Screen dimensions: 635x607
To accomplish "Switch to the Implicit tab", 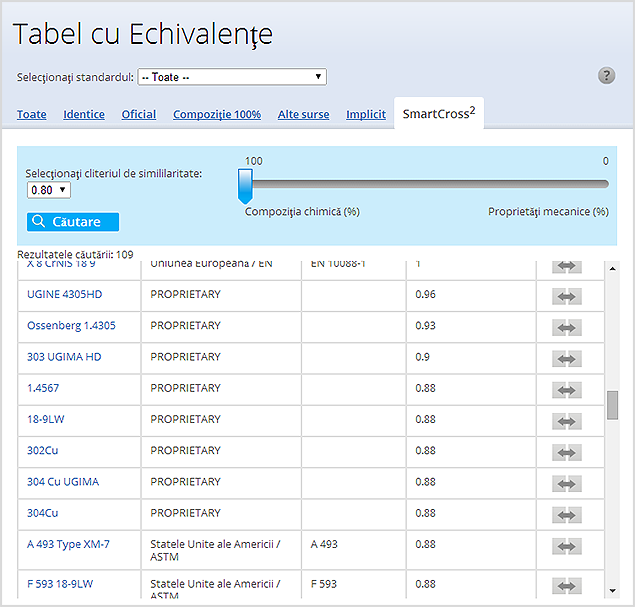I will (366, 115).
